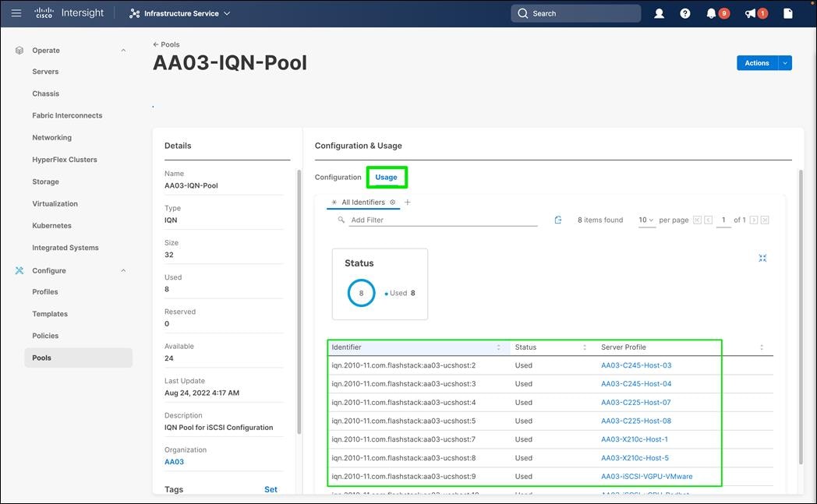
Task: Open the documentation icon in the top bar
Action: (x=787, y=13)
